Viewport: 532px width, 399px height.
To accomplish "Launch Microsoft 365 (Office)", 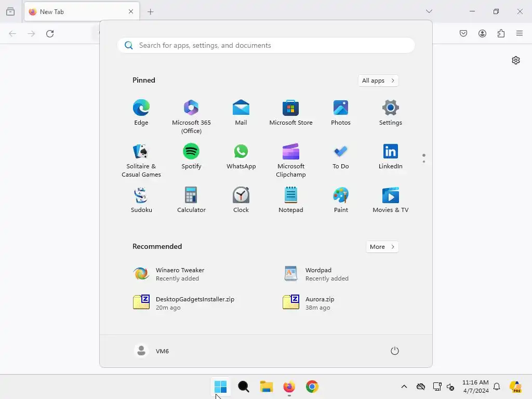I will point(191,117).
